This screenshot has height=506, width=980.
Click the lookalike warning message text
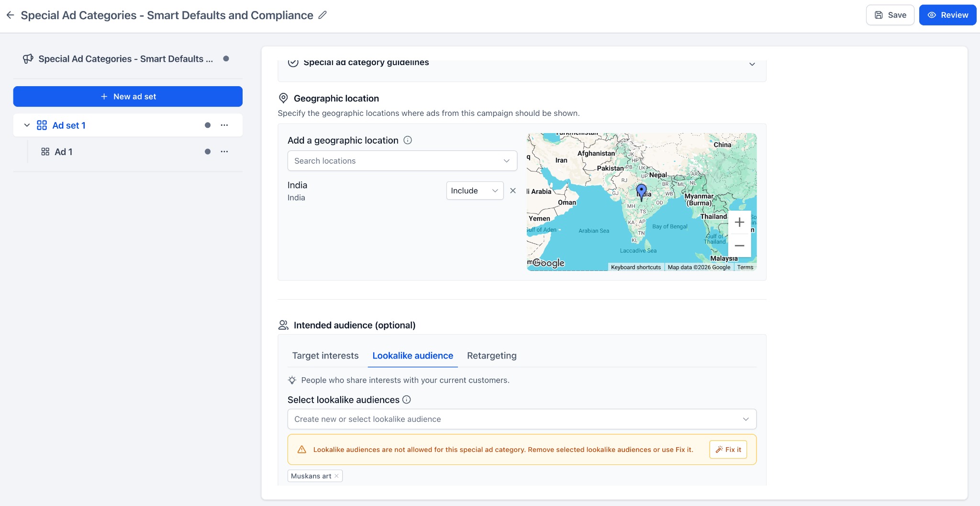pos(503,450)
